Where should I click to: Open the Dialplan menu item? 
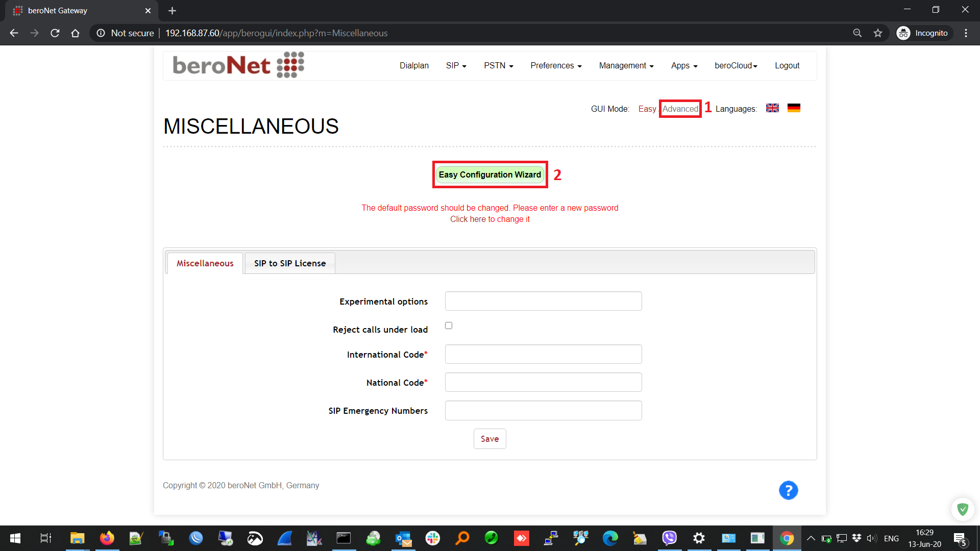point(414,66)
